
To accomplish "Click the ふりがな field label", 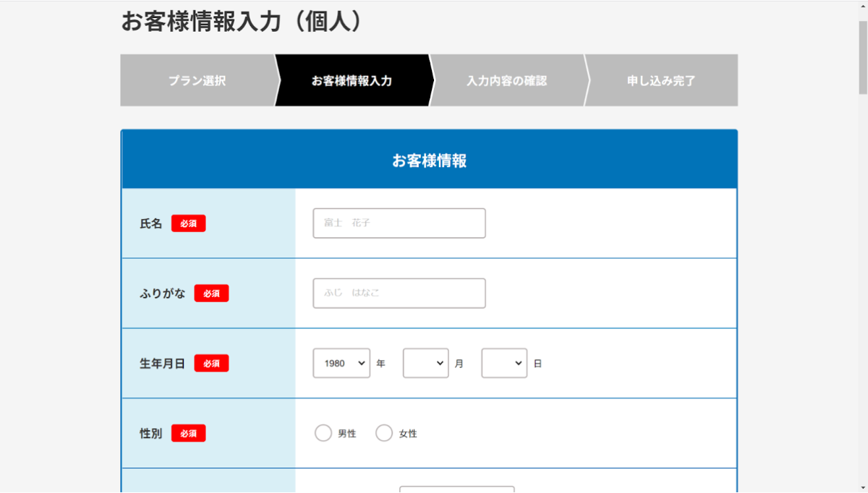I will click(162, 293).
